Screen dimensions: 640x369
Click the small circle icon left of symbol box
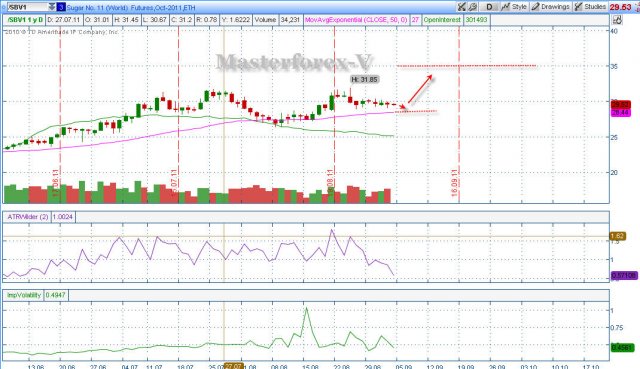pyautogui.click(x=4, y=7)
